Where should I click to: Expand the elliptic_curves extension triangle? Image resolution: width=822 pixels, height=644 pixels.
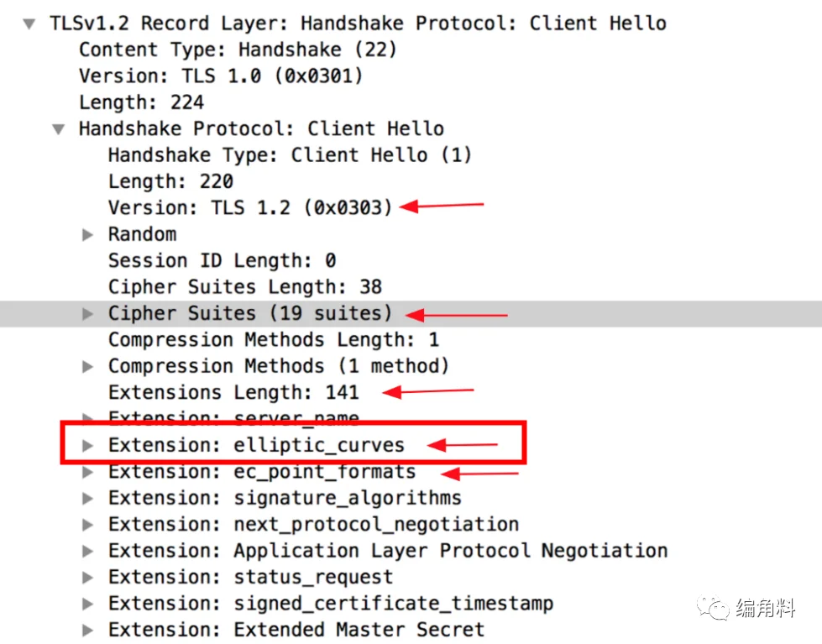pos(87,445)
